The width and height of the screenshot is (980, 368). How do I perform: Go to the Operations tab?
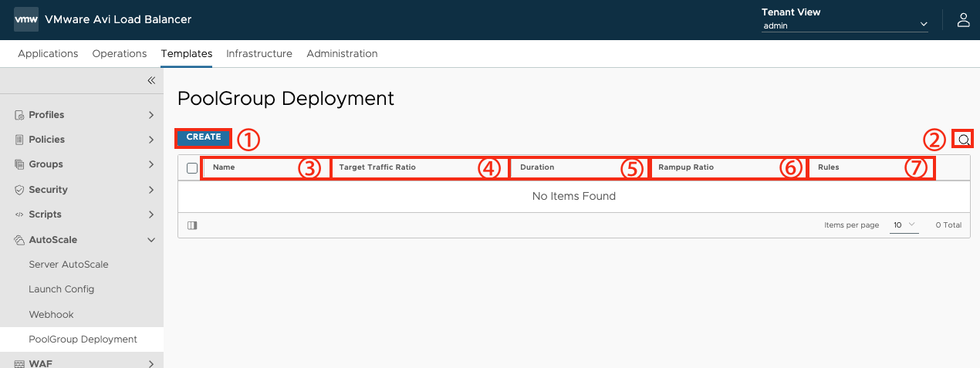[x=120, y=54]
